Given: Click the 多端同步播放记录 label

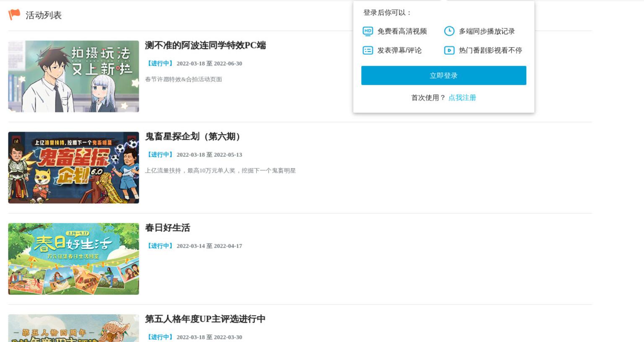Looking at the screenshot, I should coord(487,31).
